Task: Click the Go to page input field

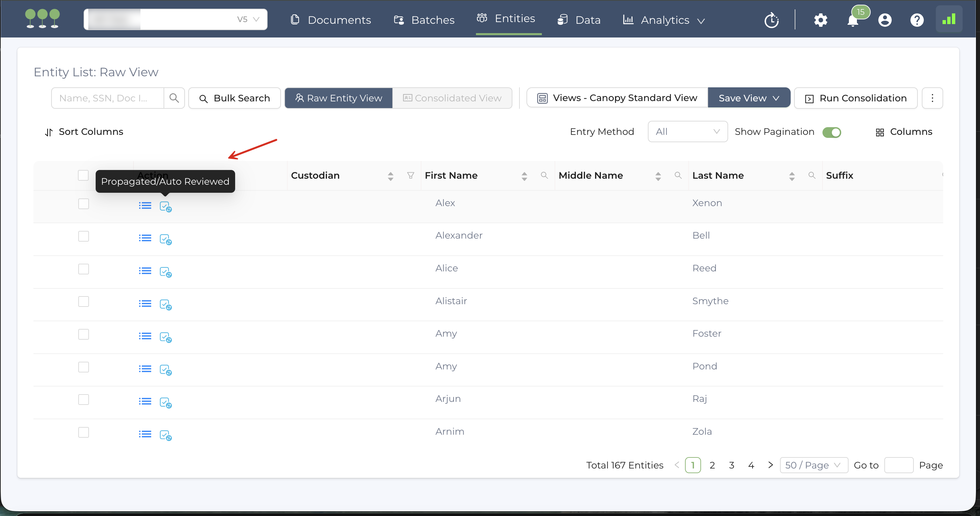Action: [x=898, y=465]
